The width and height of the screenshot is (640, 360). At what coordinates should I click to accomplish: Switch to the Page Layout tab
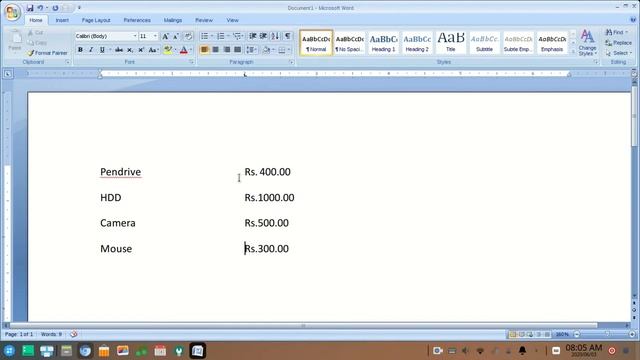point(96,20)
